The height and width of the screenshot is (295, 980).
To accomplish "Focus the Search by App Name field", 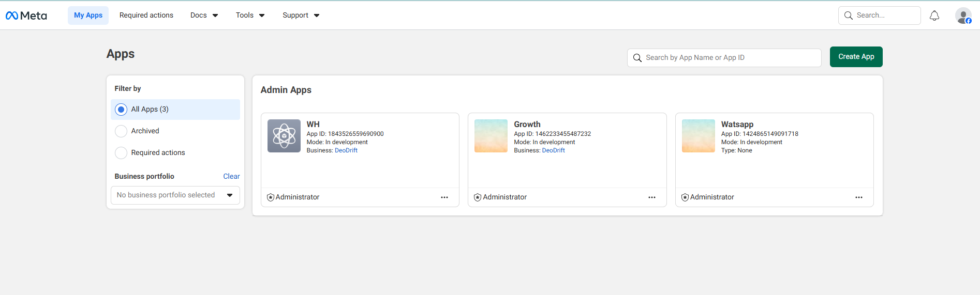I will point(724,58).
